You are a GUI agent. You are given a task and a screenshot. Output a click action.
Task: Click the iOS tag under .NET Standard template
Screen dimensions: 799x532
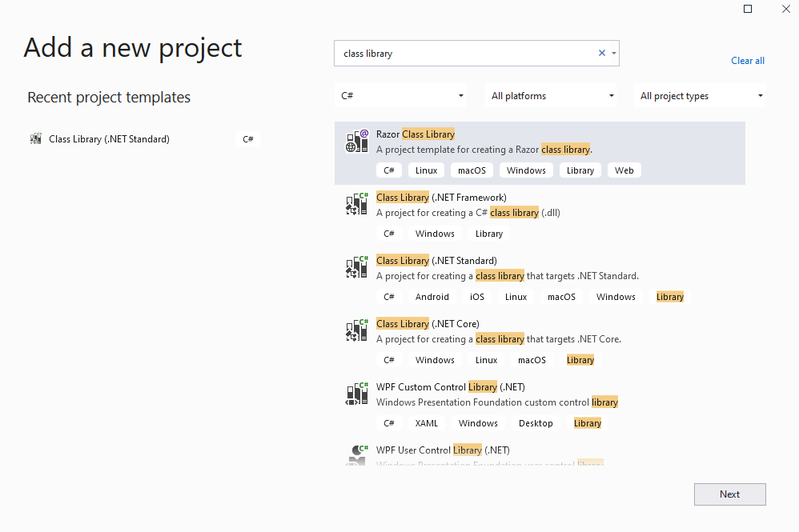click(477, 297)
